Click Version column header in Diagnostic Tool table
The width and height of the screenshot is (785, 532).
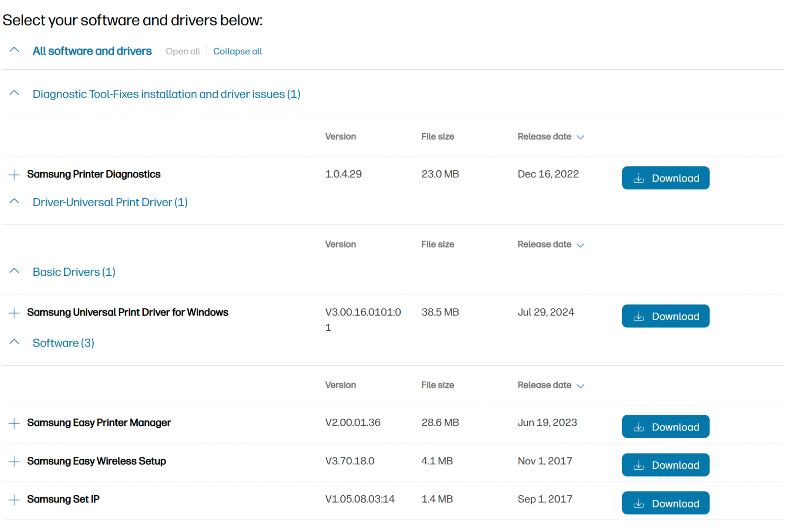click(x=340, y=136)
